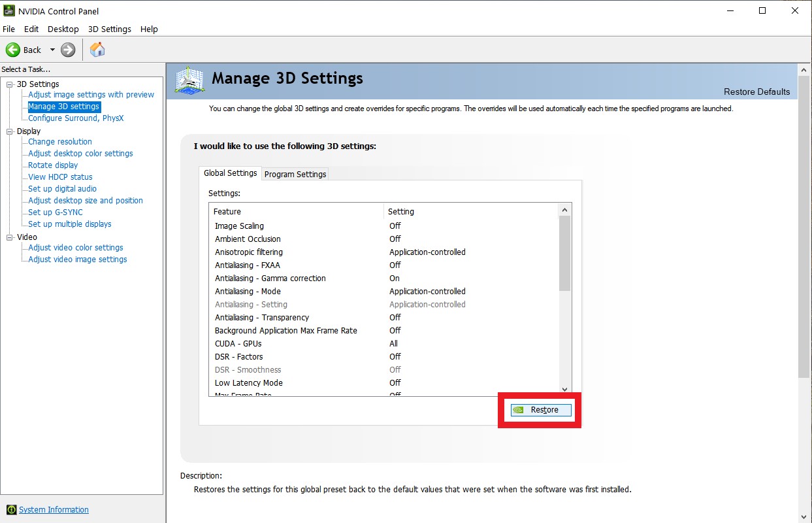
Task: Open View HDCP status task
Action: (60, 177)
